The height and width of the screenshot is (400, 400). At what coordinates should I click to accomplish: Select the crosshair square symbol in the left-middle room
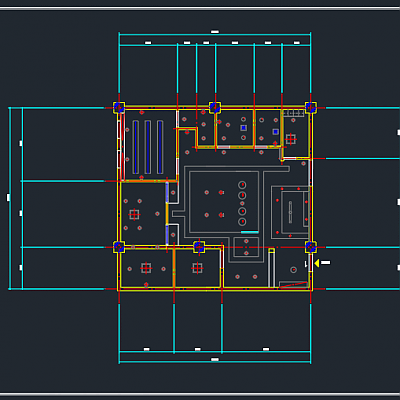point(134,214)
